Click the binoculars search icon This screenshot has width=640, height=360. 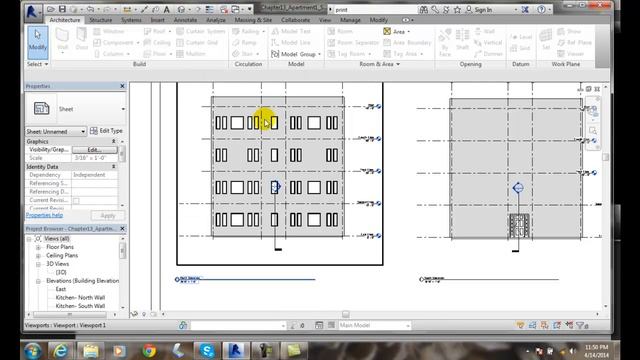coord(424,9)
